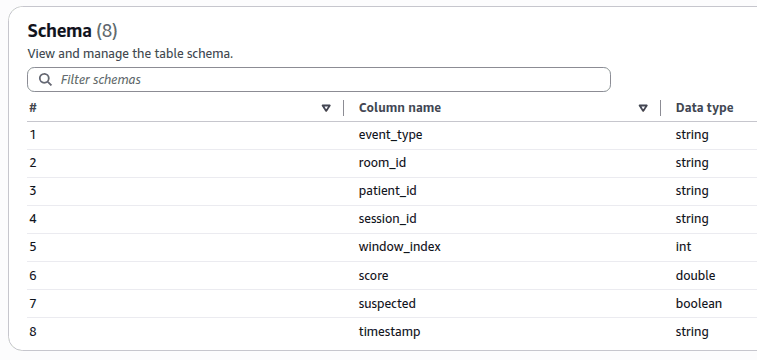Click the string type of patient_id row

[x=692, y=191]
